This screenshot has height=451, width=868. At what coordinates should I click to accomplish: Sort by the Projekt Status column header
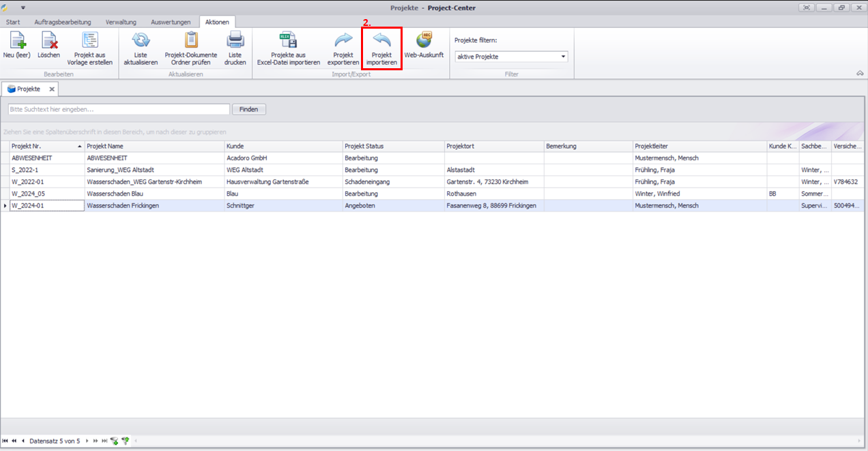tap(392, 146)
